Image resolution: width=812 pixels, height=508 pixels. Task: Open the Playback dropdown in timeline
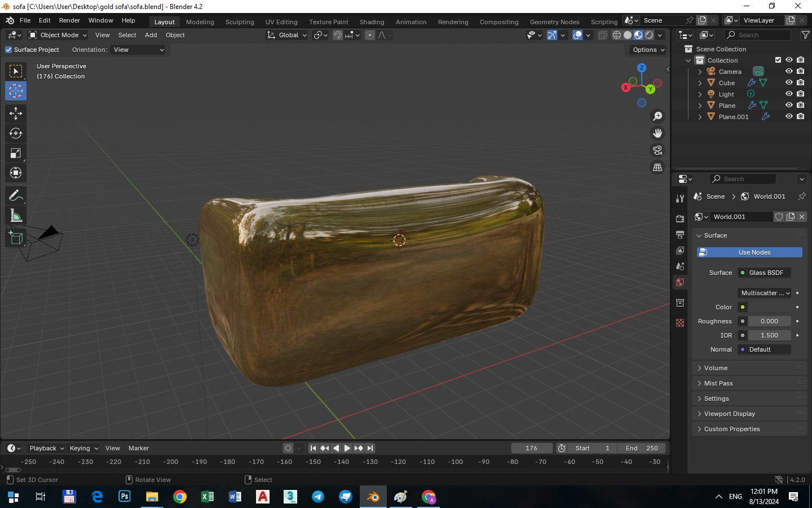pos(46,448)
